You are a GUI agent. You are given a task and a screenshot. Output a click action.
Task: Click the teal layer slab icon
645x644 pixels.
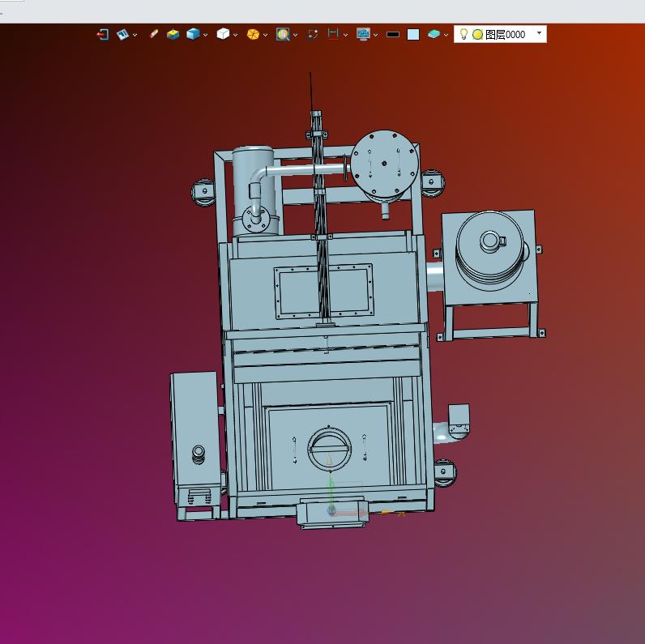click(434, 34)
